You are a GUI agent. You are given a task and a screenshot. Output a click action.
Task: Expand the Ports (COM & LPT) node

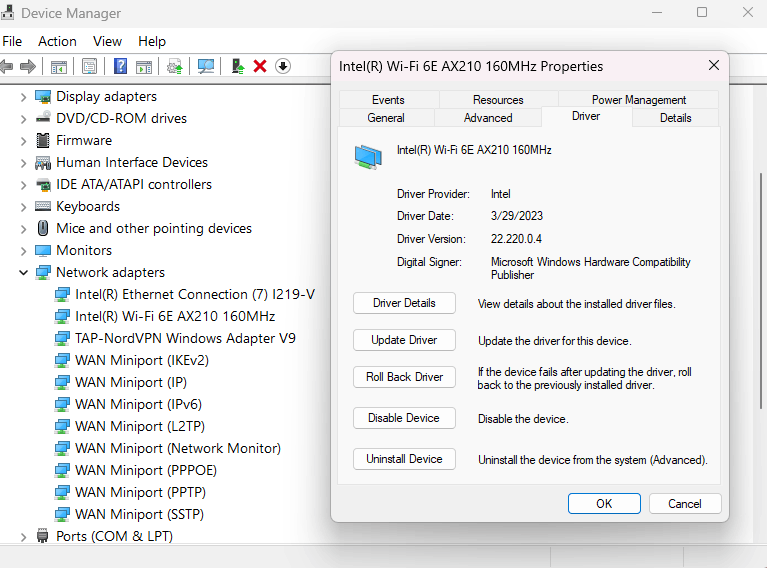(x=23, y=537)
